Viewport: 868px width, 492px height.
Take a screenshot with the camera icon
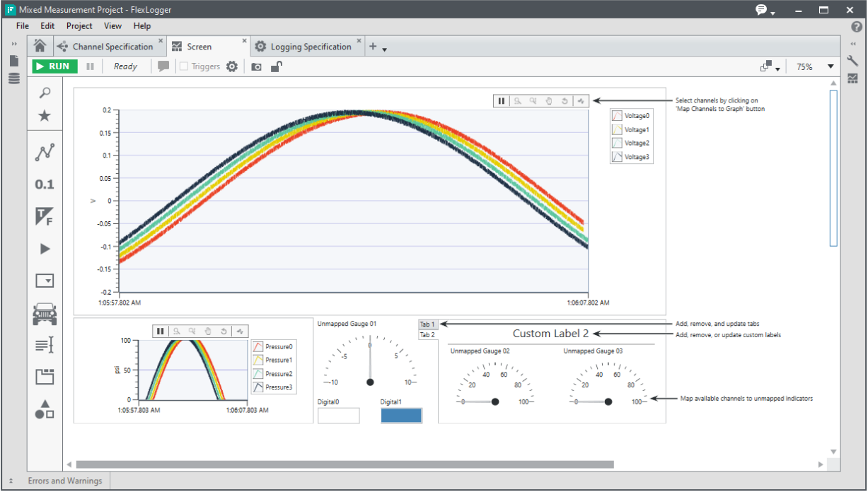pyautogui.click(x=256, y=66)
